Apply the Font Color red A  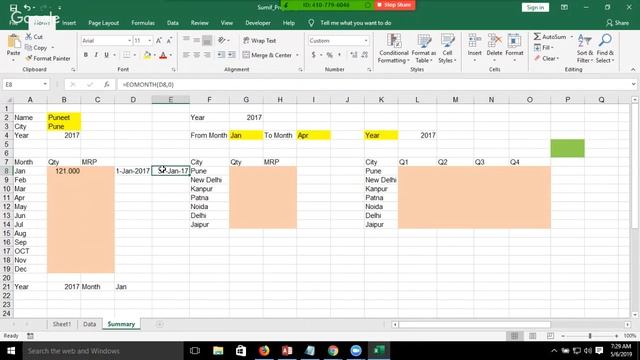(163, 55)
